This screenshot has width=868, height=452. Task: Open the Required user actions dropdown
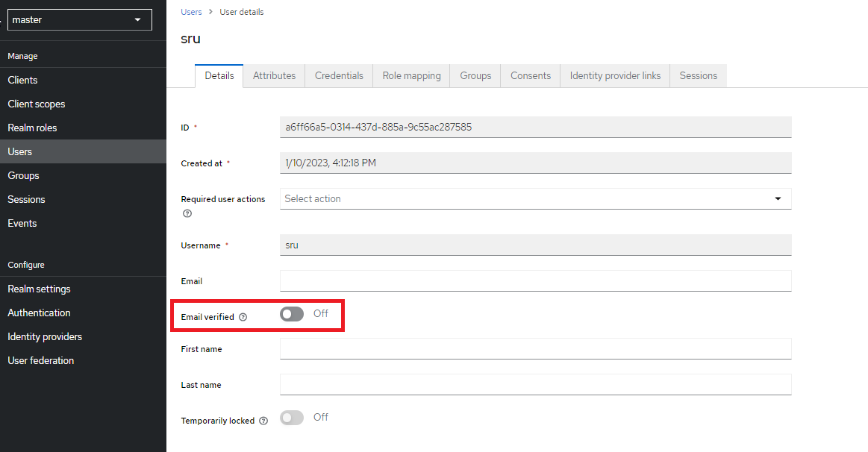coord(778,198)
